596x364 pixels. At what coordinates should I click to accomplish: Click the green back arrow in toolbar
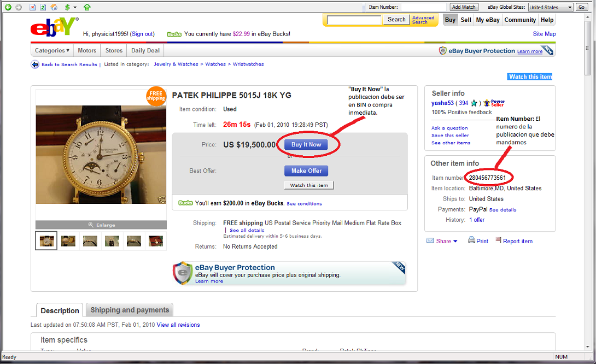pos(8,7)
